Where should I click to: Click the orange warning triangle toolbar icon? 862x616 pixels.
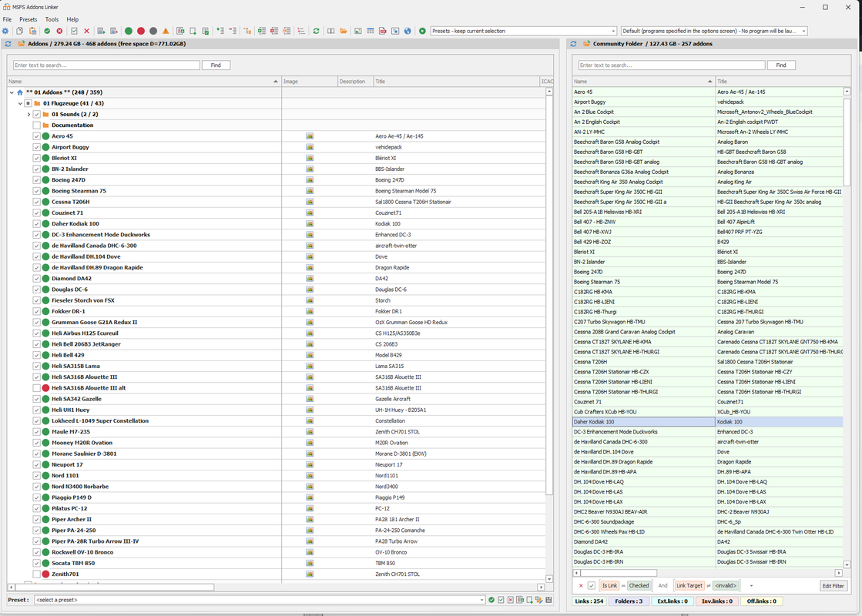coord(166,32)
